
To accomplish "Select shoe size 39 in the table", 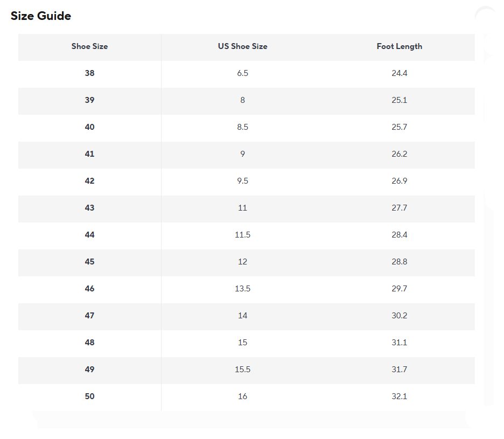I will (90, 100).
